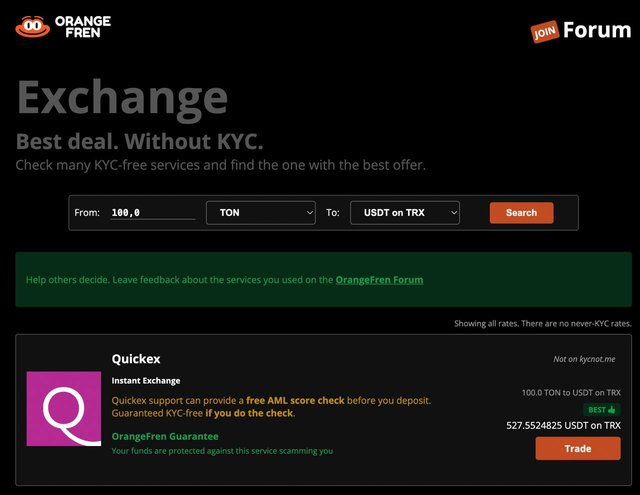Select the Quickex service name
640x495 pixels.
click(x=136, y=359)
